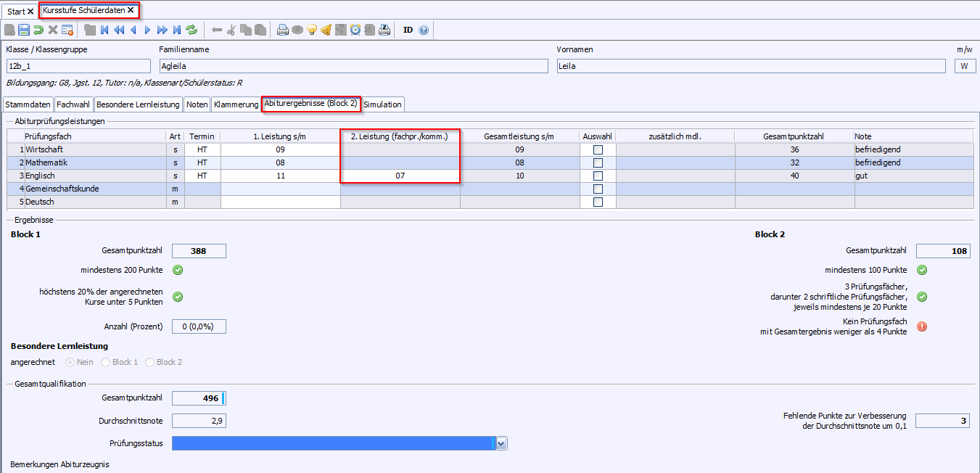This screenshot has height=473, width=980.
Task: Tick the Auswahl checkbox for Englisch
Action: (598, 176)
